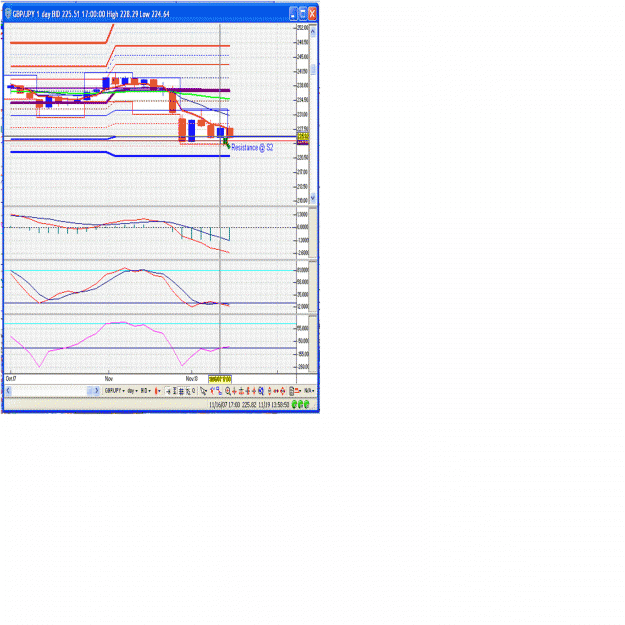
Task: Open the day timeframe dropdown
Action: click(x=133, y=391)
